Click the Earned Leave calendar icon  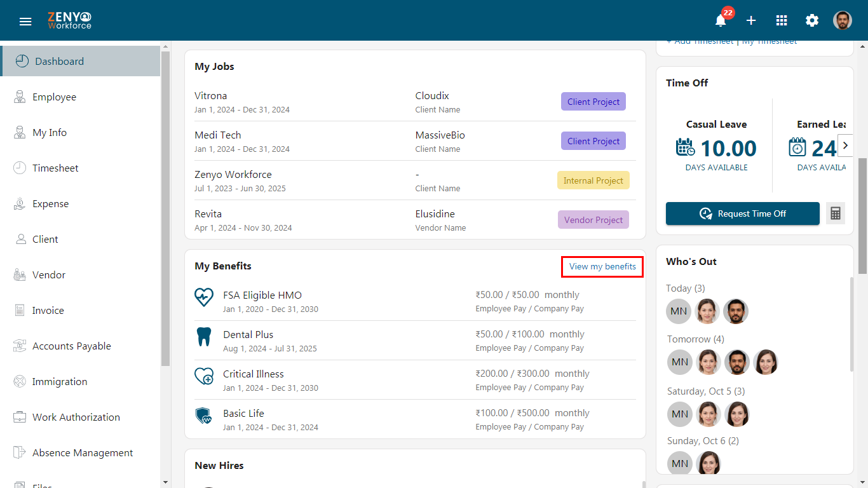[797, 147]
